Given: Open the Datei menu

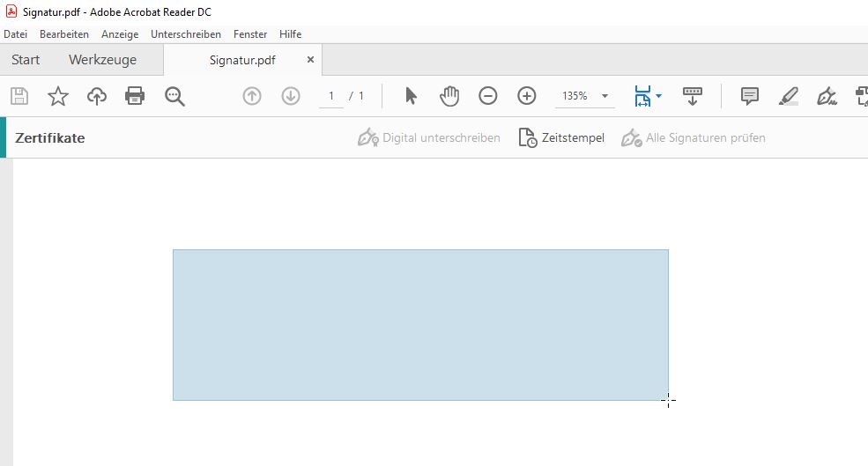Looking at the screenshot, I should pos(16,34).
